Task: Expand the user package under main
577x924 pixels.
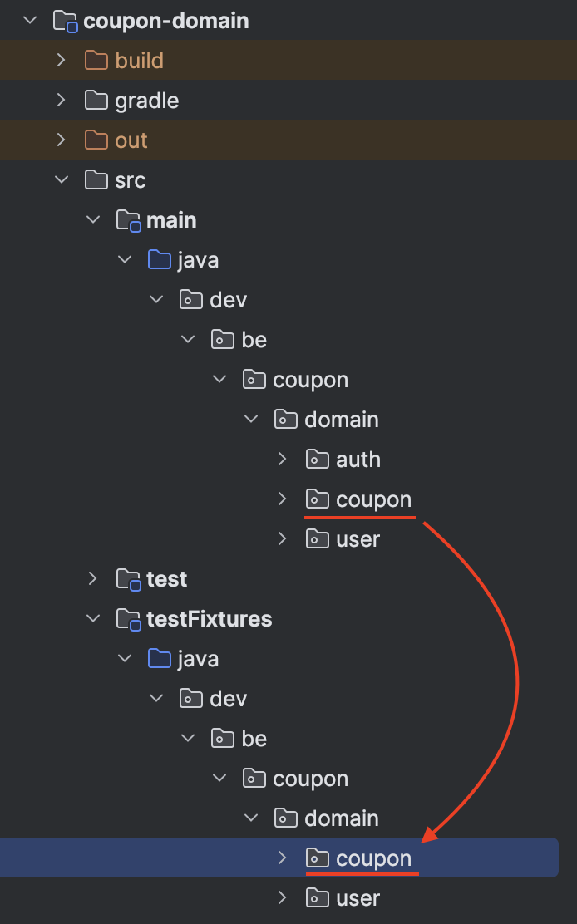Action: pos(282,538)
